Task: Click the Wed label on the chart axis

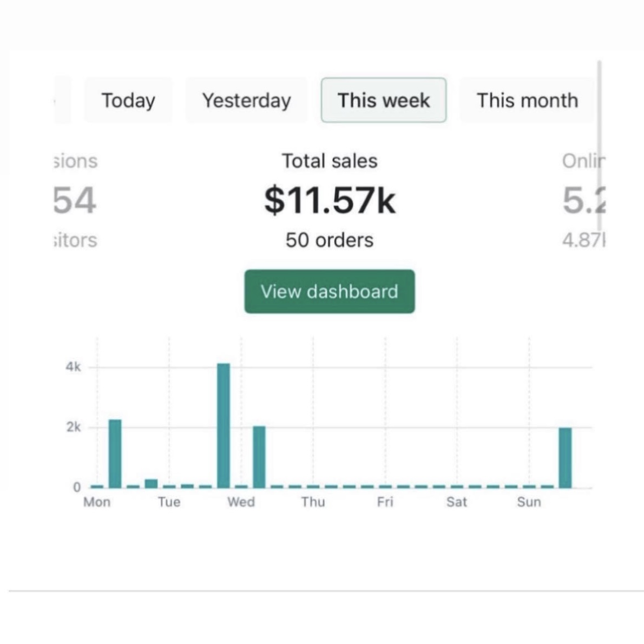Action: 241,502
